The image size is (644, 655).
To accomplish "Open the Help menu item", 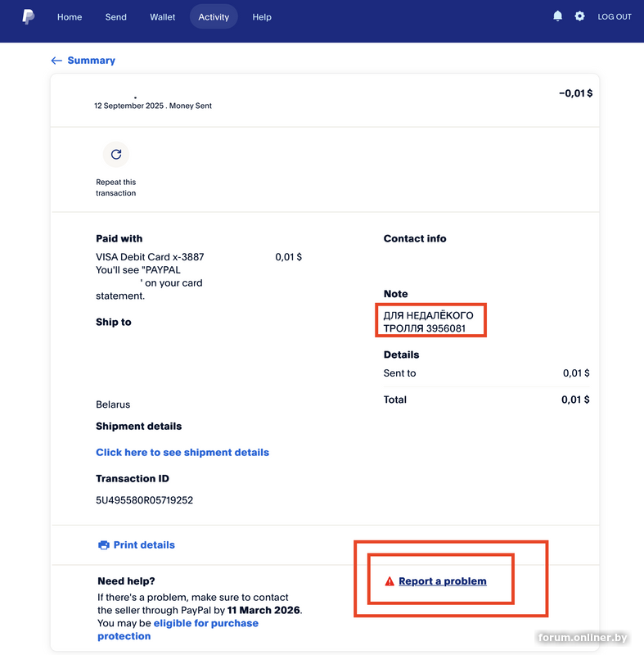I will tap(262, 17).
